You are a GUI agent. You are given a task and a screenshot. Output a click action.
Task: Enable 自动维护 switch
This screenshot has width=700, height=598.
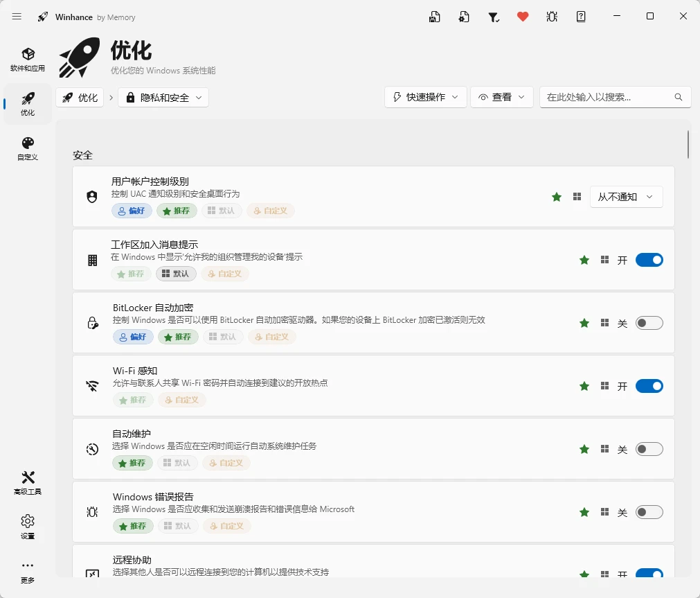649,449
